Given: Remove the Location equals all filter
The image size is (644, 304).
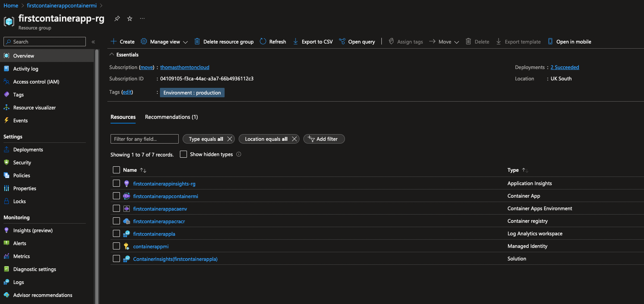Looking at the screenshot, I should point(294,139).
